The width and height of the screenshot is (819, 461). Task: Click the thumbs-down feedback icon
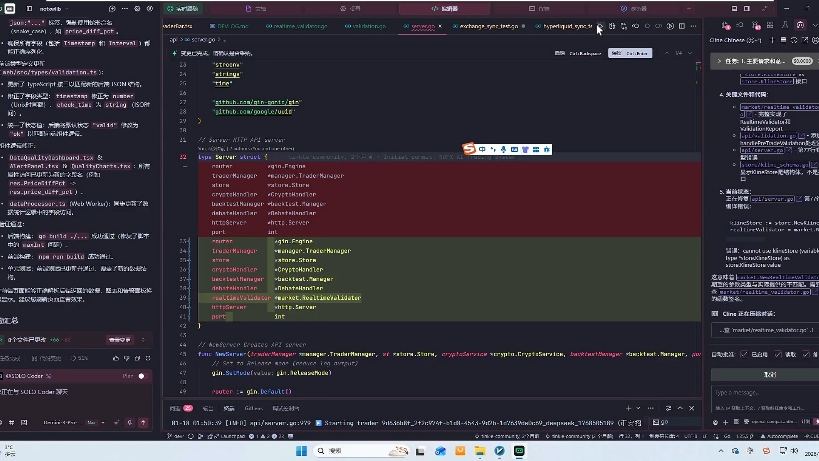[x=126, y=359]
